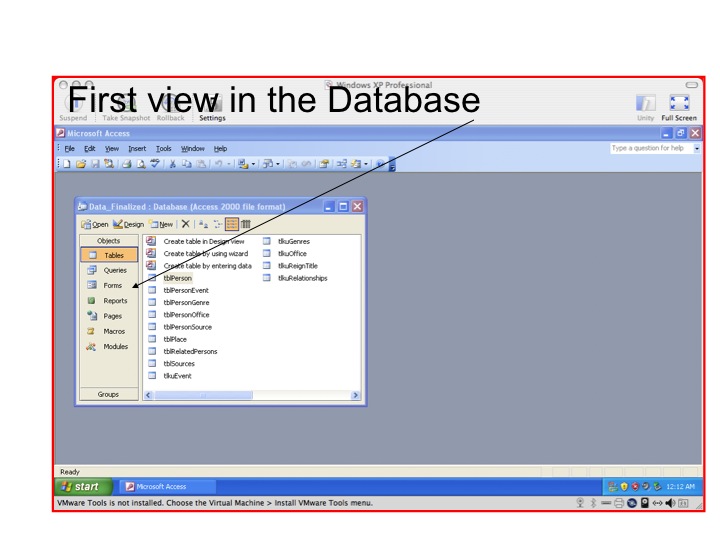Click the Design button in database window
The height and width of the screenshot is (540, 720).
pos(129,224)
